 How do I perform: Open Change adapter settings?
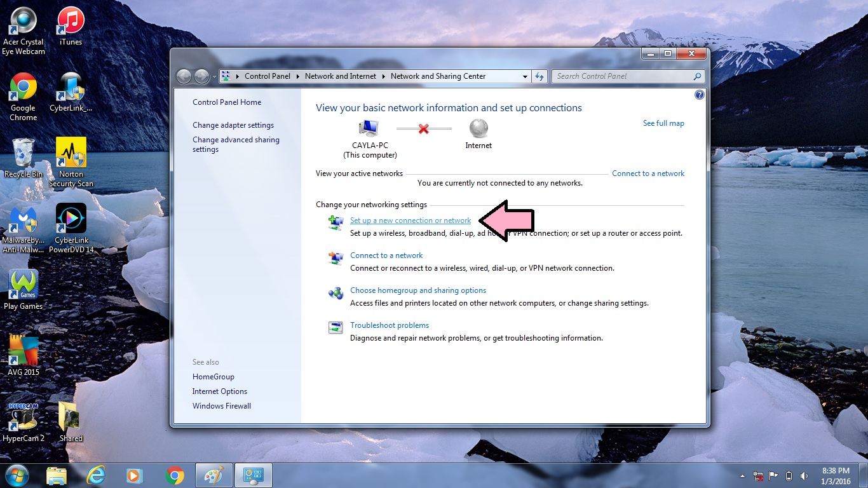click(x=233, y=125)
